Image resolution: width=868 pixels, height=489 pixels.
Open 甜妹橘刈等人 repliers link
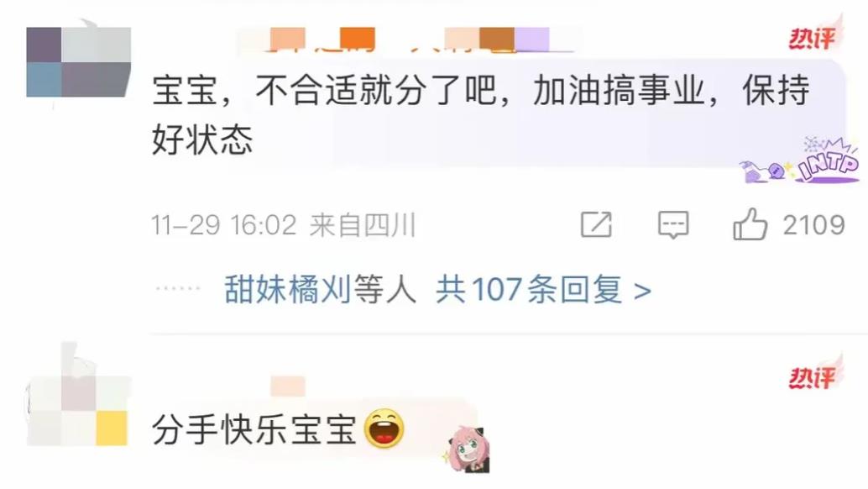click(x=320, y=288)
